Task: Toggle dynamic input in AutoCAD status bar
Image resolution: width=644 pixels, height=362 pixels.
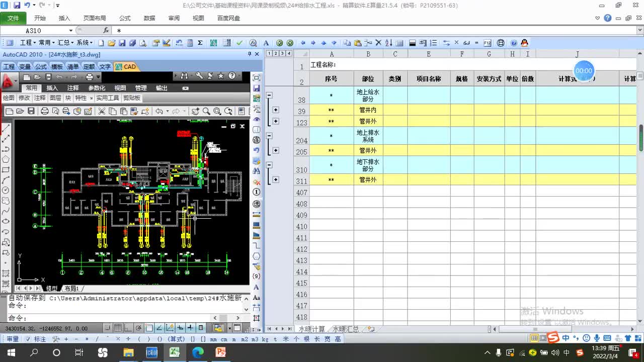Action: [180, 328]
